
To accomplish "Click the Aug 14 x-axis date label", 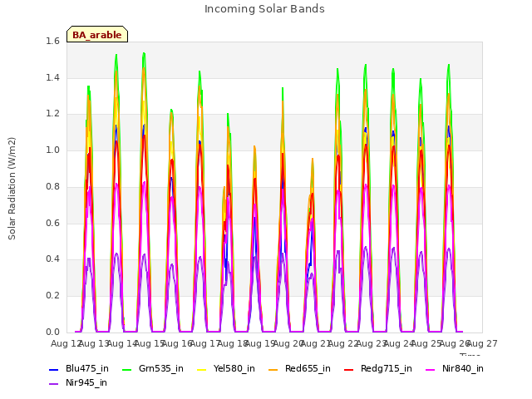I will (122, 343).
